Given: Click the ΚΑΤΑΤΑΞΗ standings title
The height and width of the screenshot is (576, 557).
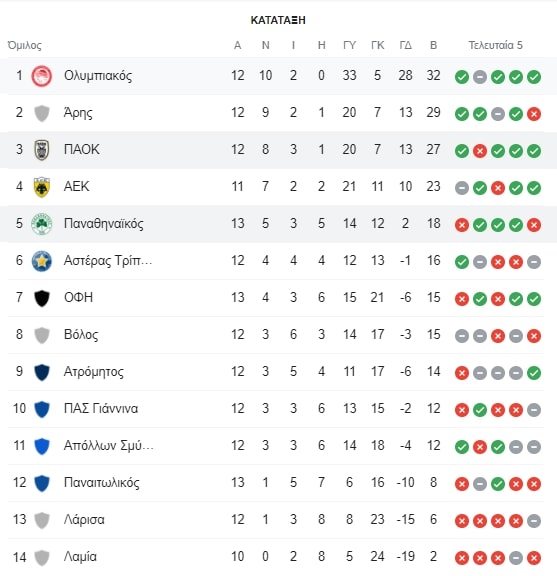Looking at the screenshot, I should tap(278, 20).
